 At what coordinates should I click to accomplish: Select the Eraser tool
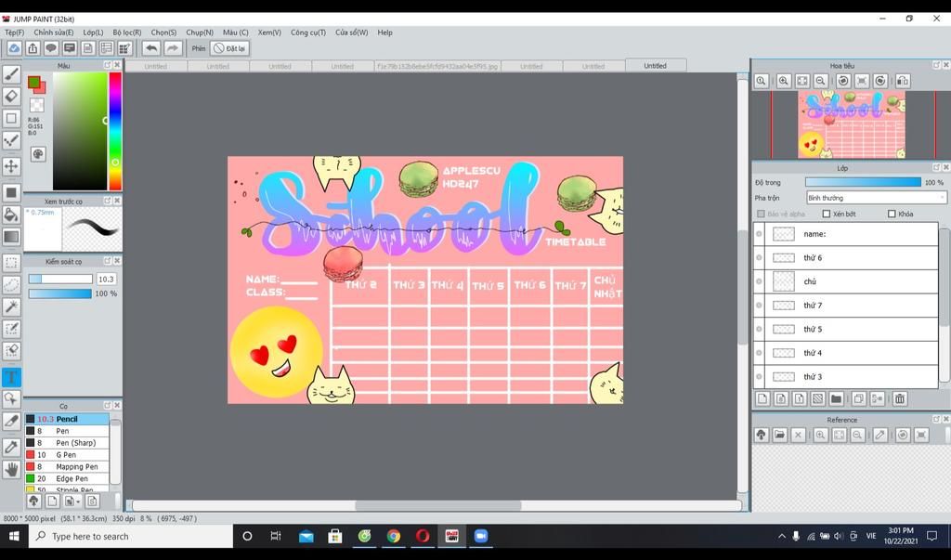11,96
